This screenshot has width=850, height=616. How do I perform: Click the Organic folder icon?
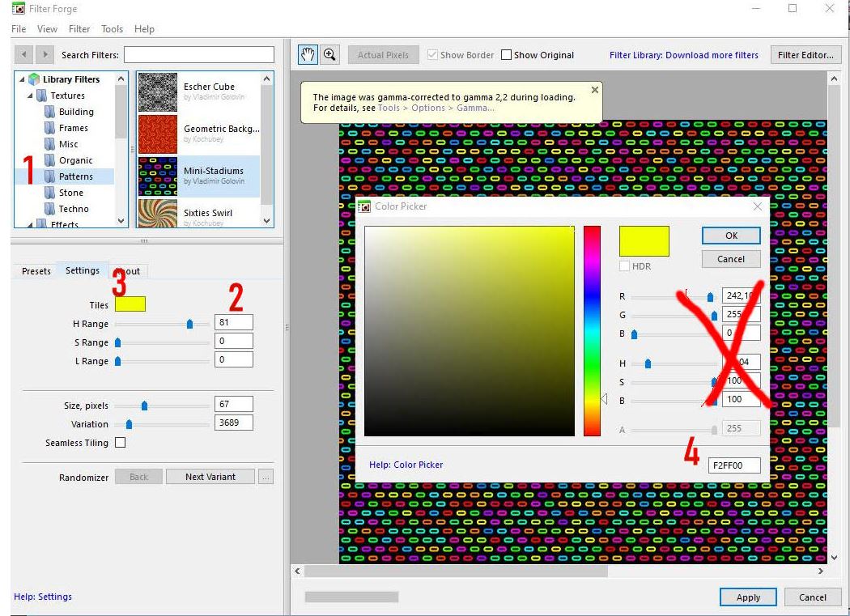coord(49,160)
